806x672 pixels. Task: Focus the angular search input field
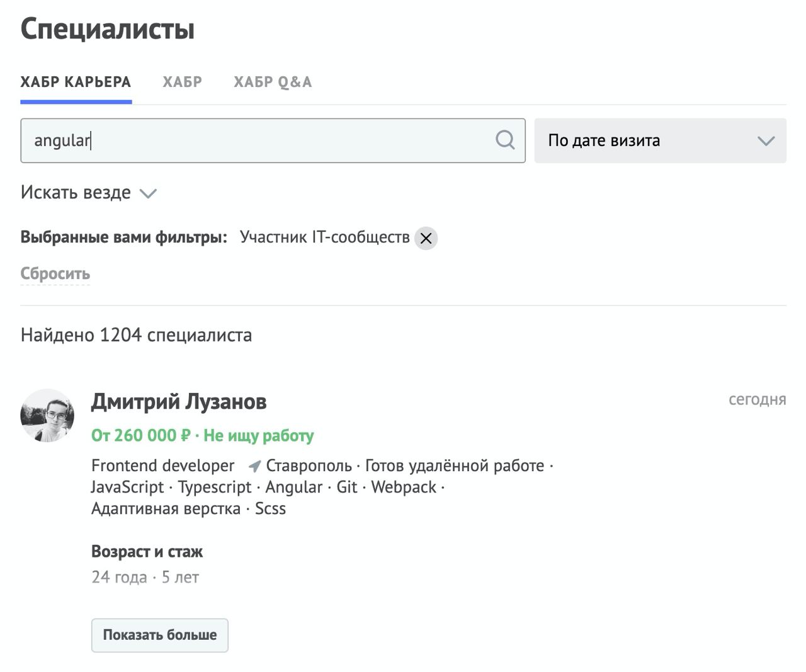(258, 140)
